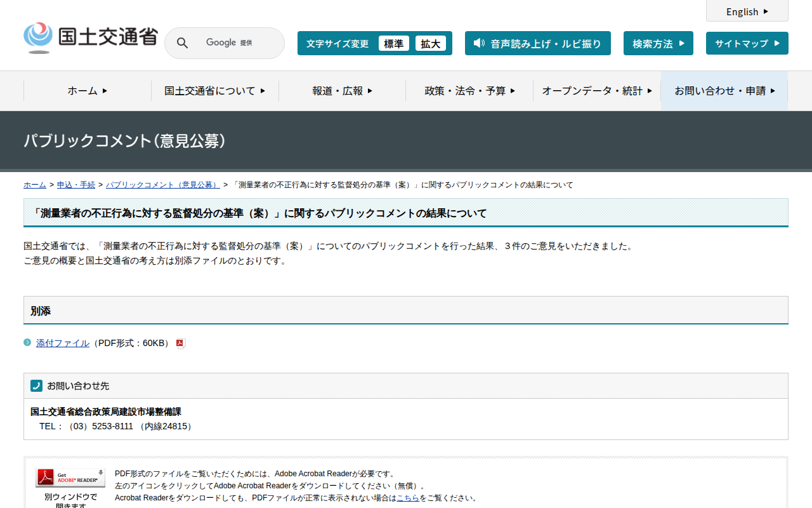Viewport: 812px width, 508px height.
Task: Click the arrow on the 検索方法 button
Action: coord(682,43)
